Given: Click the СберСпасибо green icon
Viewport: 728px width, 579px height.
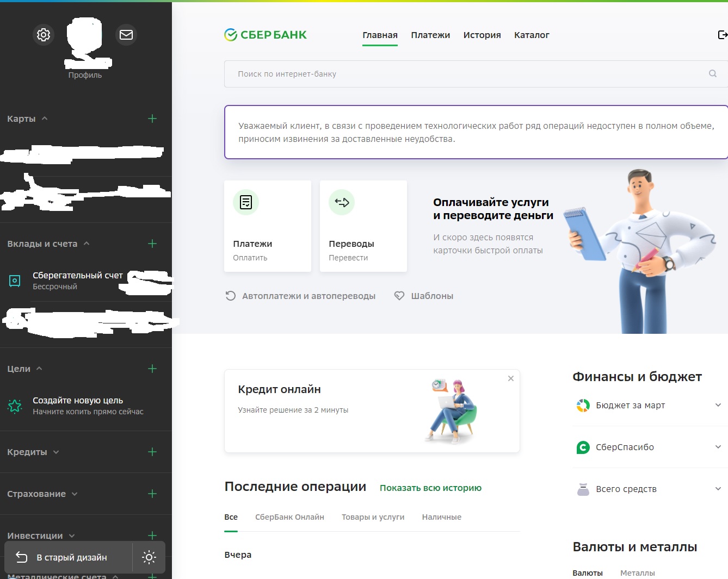Looking at the screenshot, I should point(583,447).
